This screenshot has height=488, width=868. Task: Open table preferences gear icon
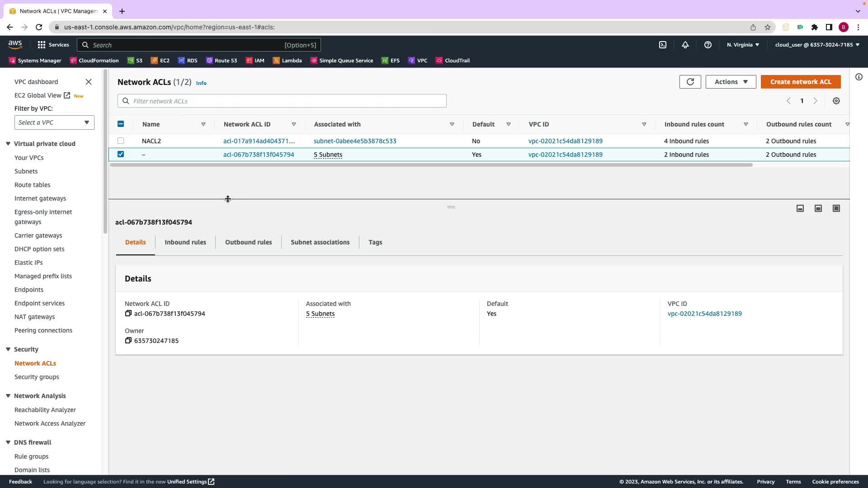(836, 101)
